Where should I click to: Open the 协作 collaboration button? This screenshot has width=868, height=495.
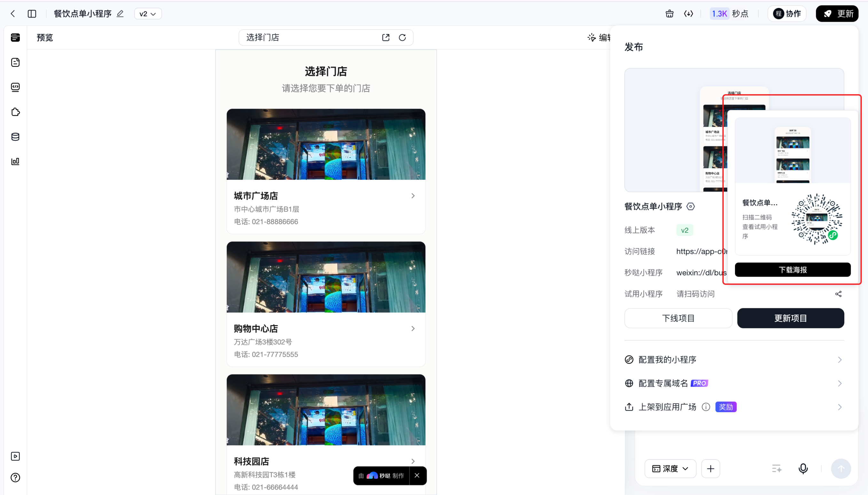tap(787, 14)
